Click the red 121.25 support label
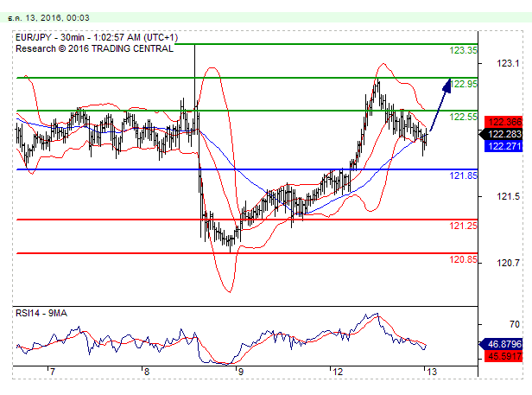This screenshot has width=532, height=395. [x=463, y=226]
